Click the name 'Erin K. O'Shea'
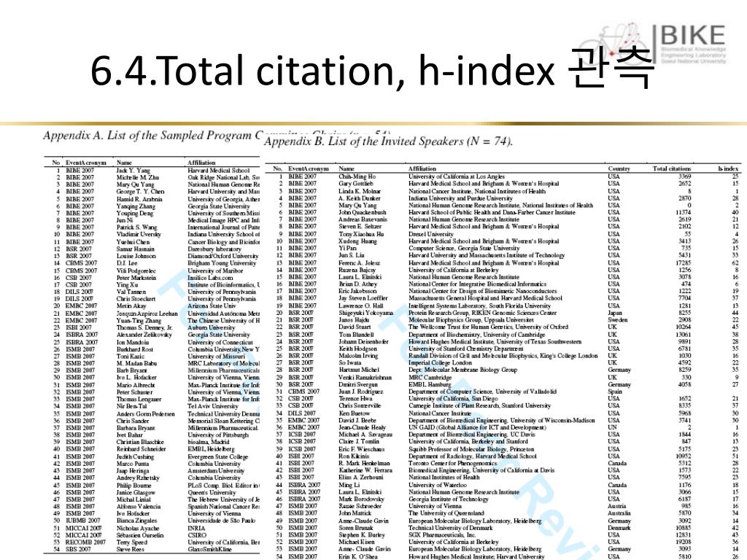The height and width of the screenshot is (560, 747). (x=357, y=556)
